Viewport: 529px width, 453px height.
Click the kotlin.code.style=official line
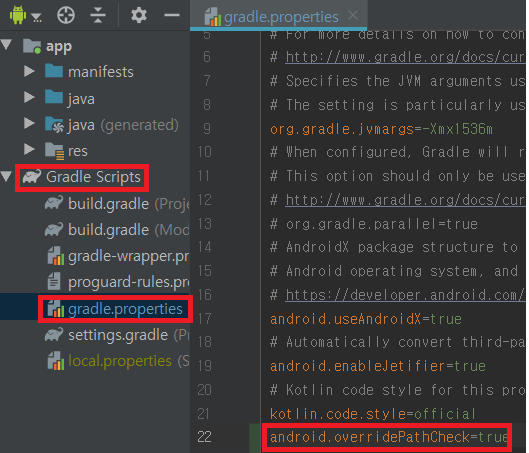tap(373, 414)
